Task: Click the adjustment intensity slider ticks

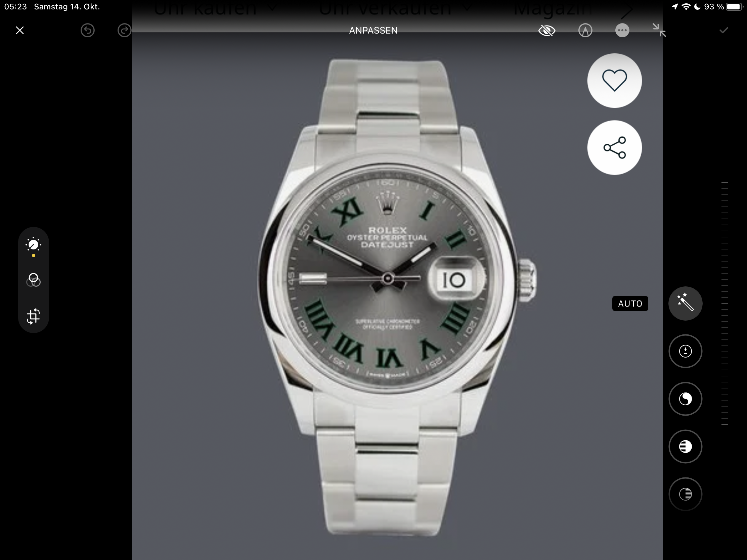Action: pyautogui.click(x=724, y=303)
